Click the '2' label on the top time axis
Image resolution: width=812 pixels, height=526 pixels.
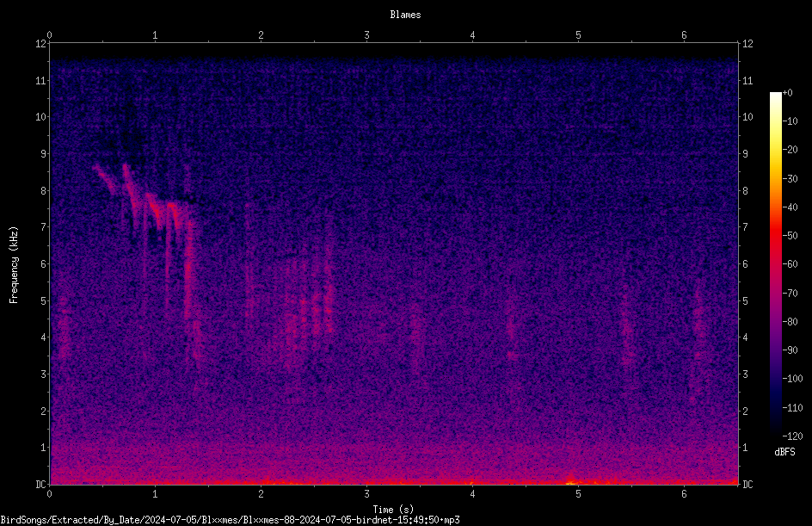tap(261, 35)
